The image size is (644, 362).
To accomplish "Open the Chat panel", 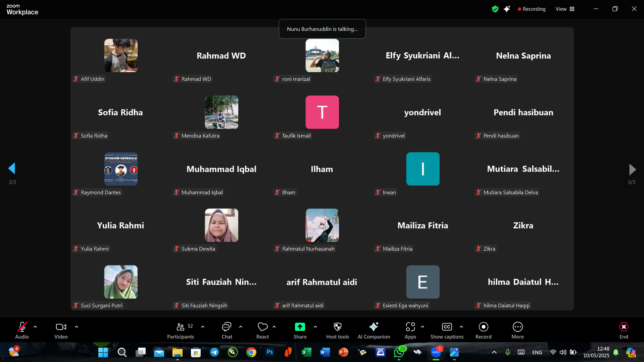I will click(227, 330).
